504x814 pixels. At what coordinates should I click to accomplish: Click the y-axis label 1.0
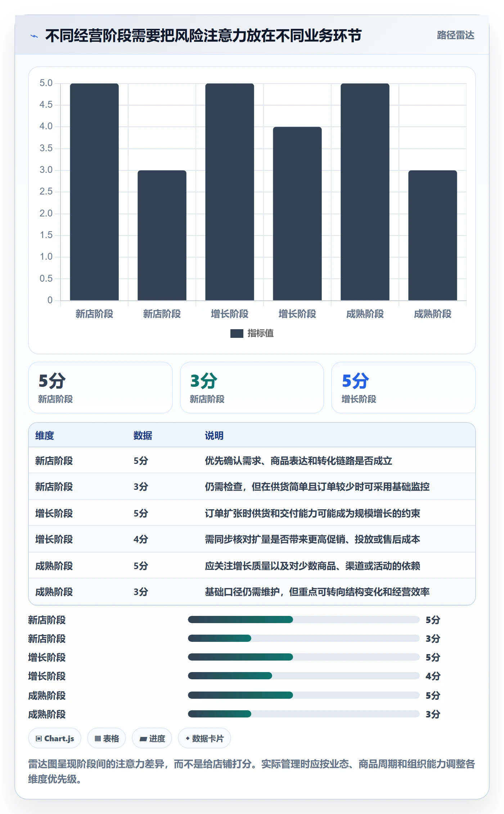tap(46, 257)
